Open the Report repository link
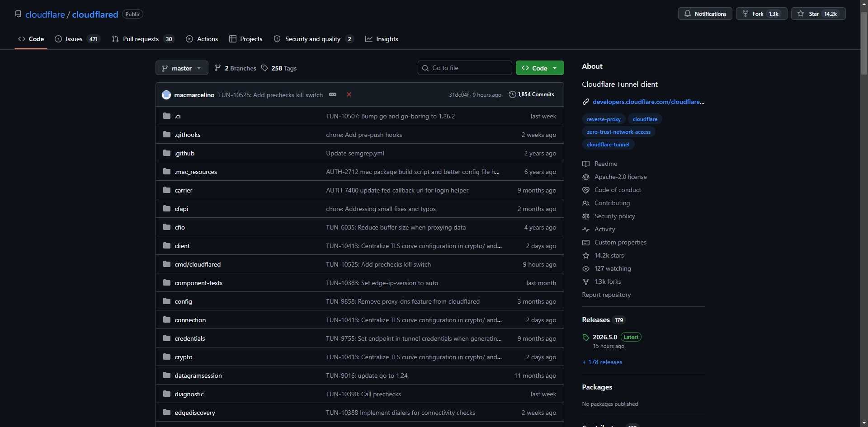868x427 pixels. 606,295
